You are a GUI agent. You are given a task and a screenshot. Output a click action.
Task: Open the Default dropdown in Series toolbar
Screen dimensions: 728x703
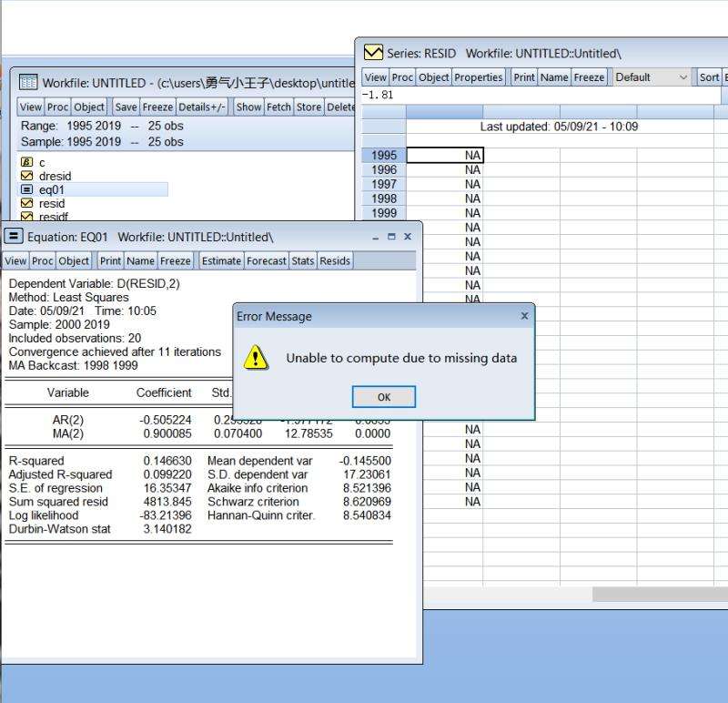652,77
